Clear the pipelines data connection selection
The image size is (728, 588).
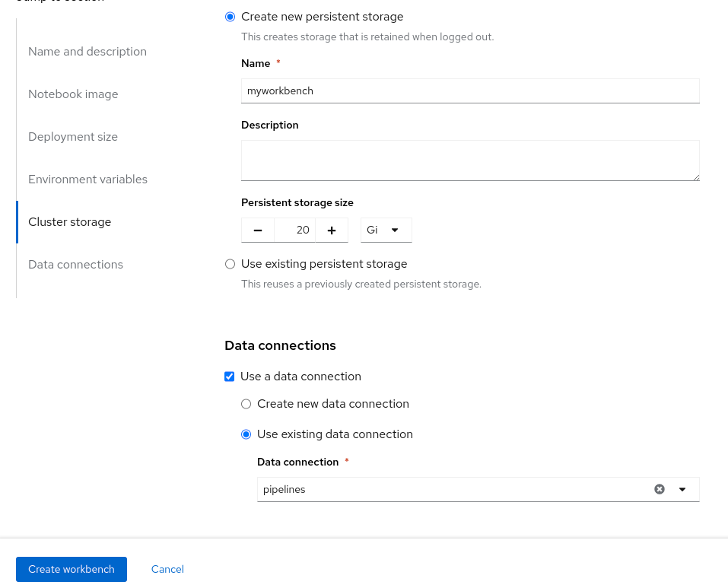[660, 489]
